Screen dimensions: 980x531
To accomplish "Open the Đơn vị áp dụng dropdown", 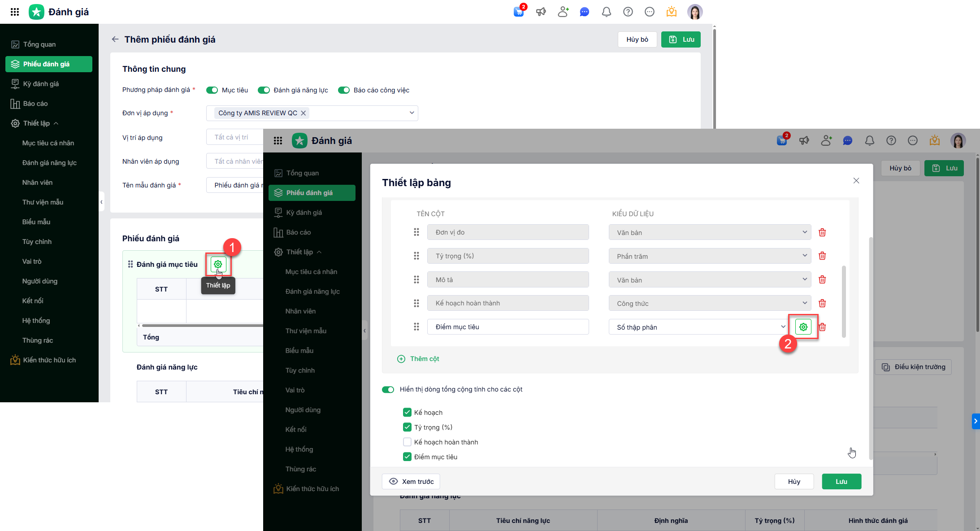I will [412, 113].
